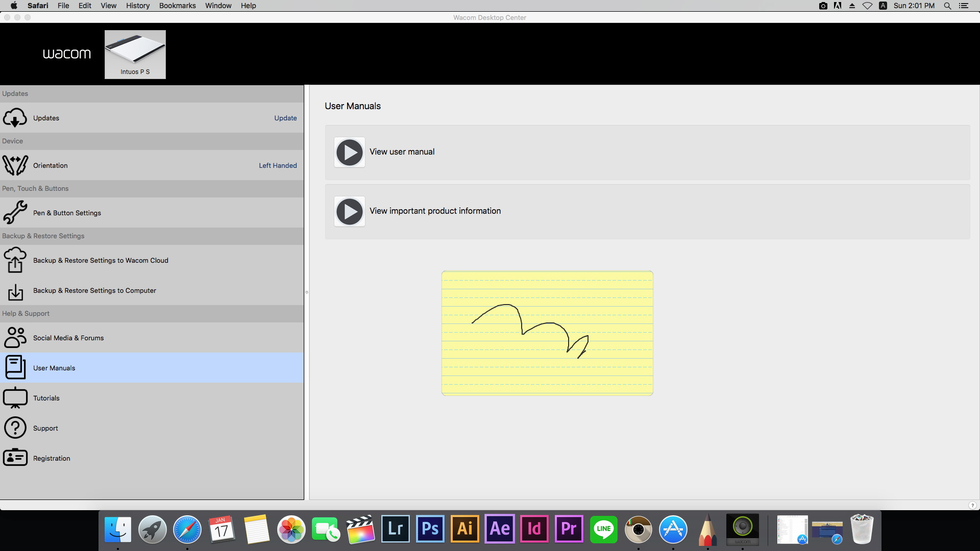This screenshot has height=551, width=980.
Task: Click the Wacom Cloud backup upload icon
Action: tap(15, 260)
